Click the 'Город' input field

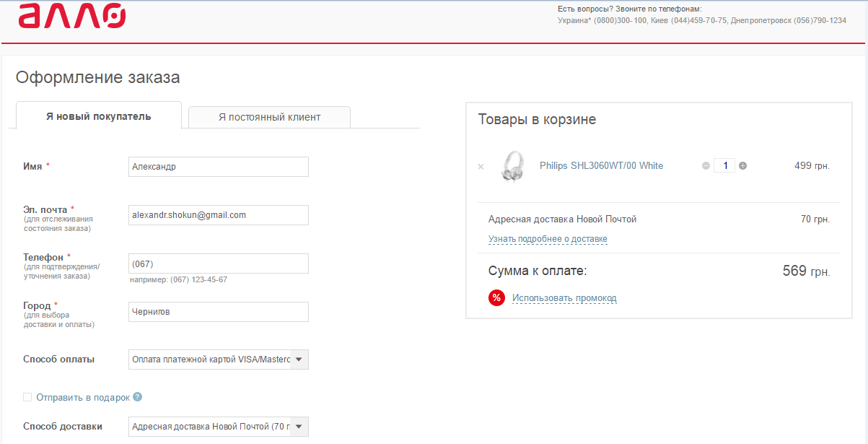[218, 312]
